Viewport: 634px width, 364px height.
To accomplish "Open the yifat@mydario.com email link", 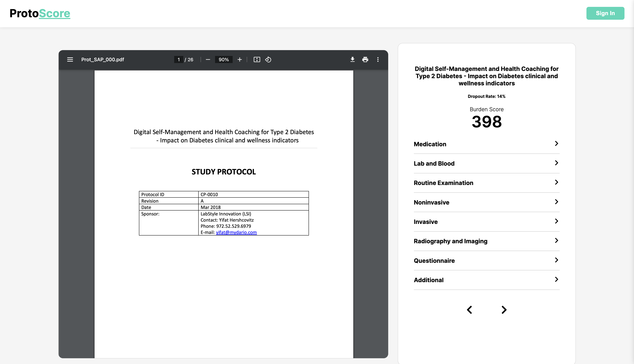I will (x=236, y=232).
